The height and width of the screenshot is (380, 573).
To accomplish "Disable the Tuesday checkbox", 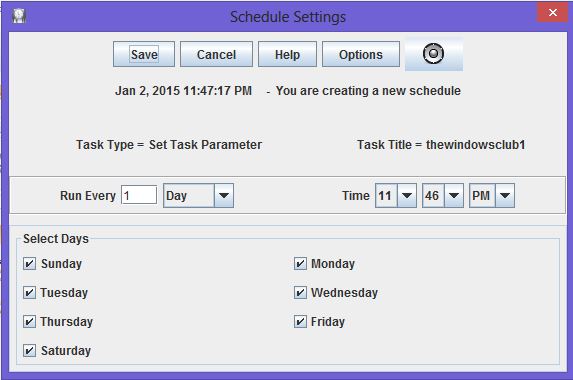I will click(x=30, y=292).
